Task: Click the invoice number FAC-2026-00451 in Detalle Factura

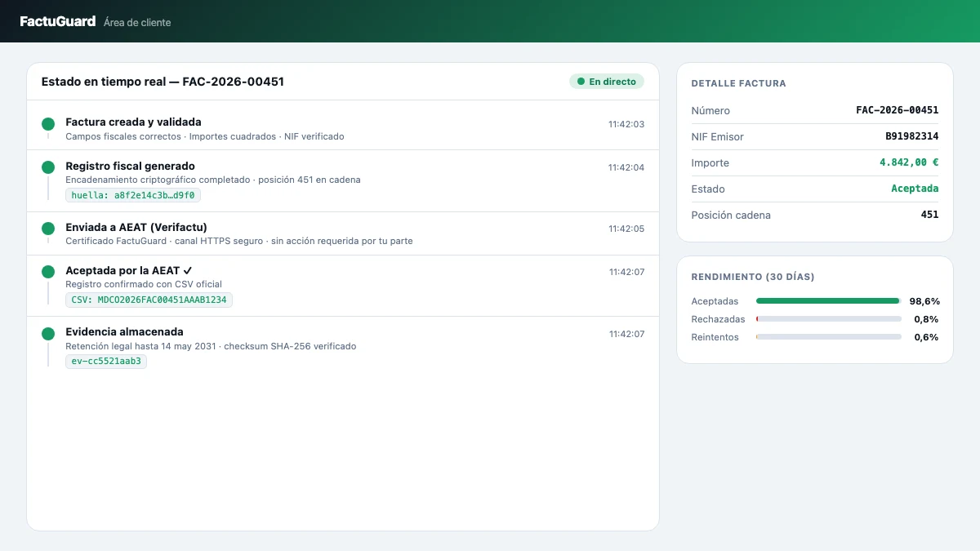Action: (897, 110)
